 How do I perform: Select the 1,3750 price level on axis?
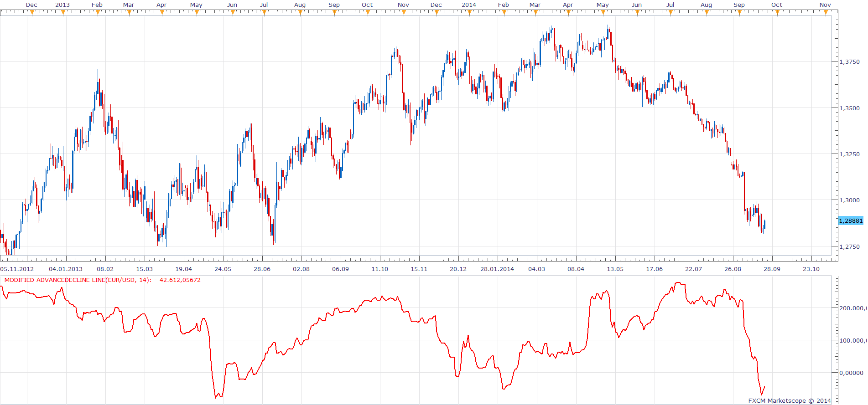[x=850, y=62]
